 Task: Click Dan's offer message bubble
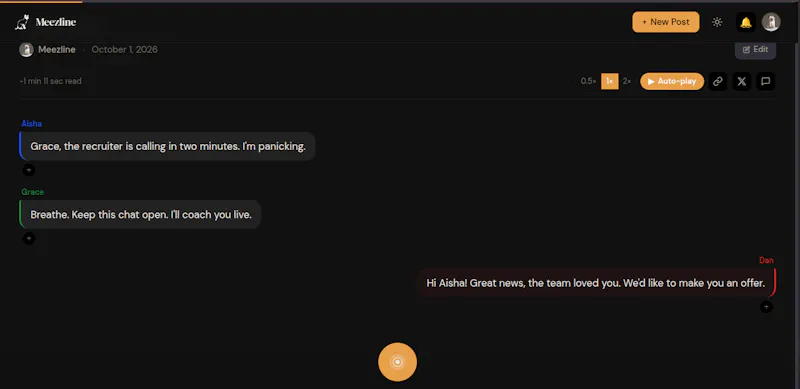pos(596,283)
